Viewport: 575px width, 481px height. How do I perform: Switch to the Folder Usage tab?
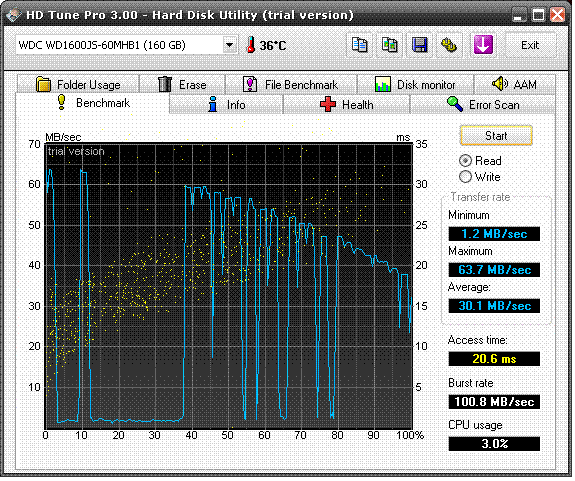78,84
